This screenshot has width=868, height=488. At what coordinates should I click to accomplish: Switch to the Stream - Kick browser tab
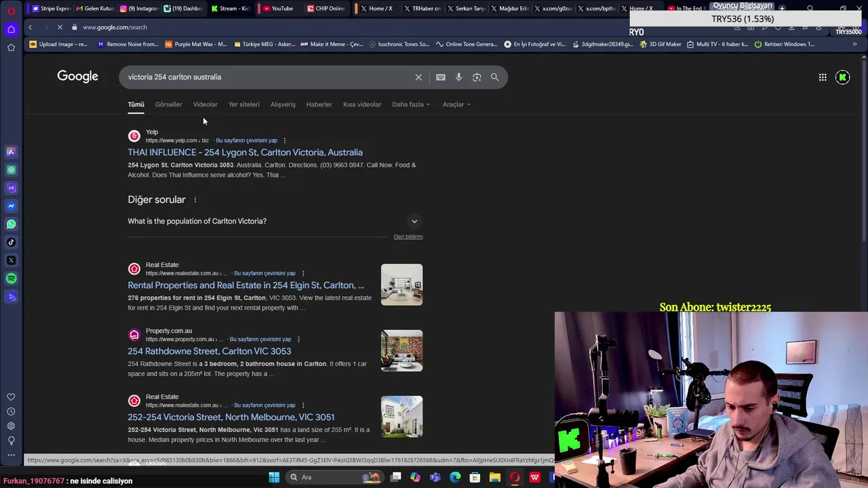click(x=231, y=9)
